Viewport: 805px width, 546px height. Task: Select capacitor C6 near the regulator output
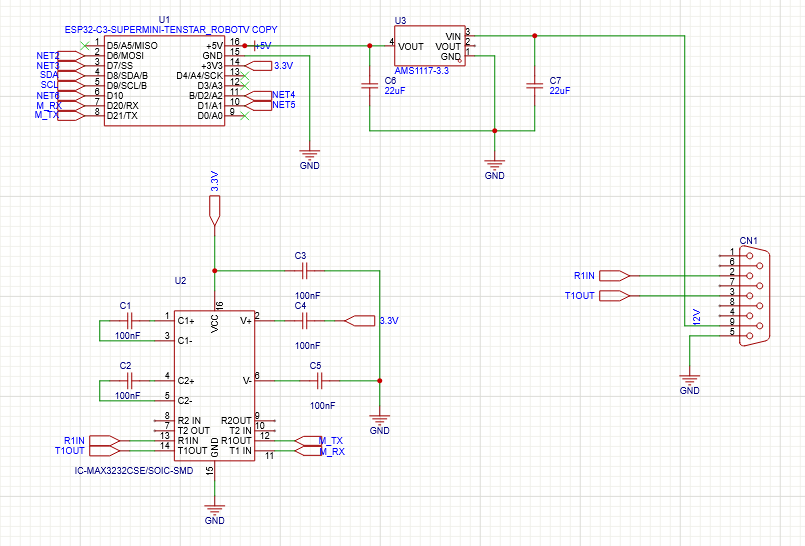point(370,85)
